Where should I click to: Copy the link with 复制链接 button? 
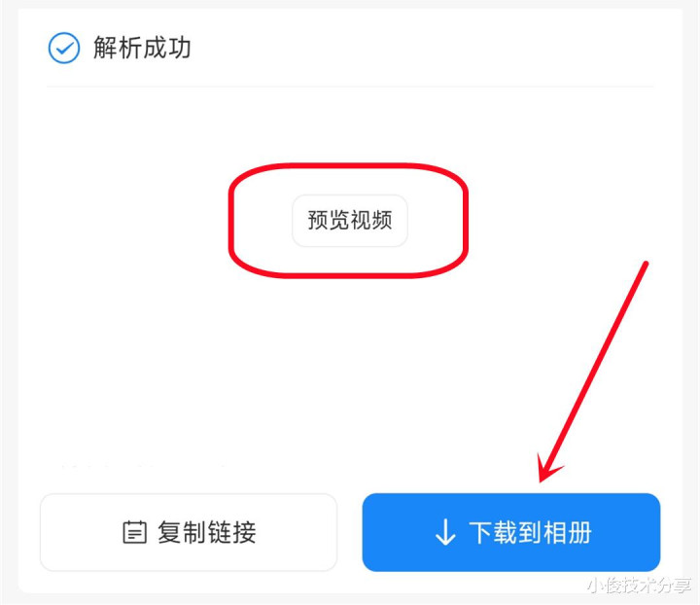(x=189, y=532)
